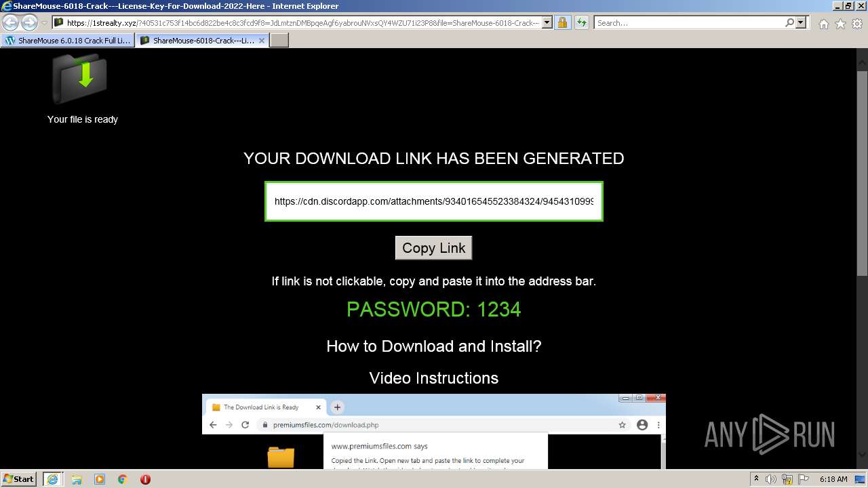Click the video instructions thumbnail
868x488 pixels.
tap(434, 432)
